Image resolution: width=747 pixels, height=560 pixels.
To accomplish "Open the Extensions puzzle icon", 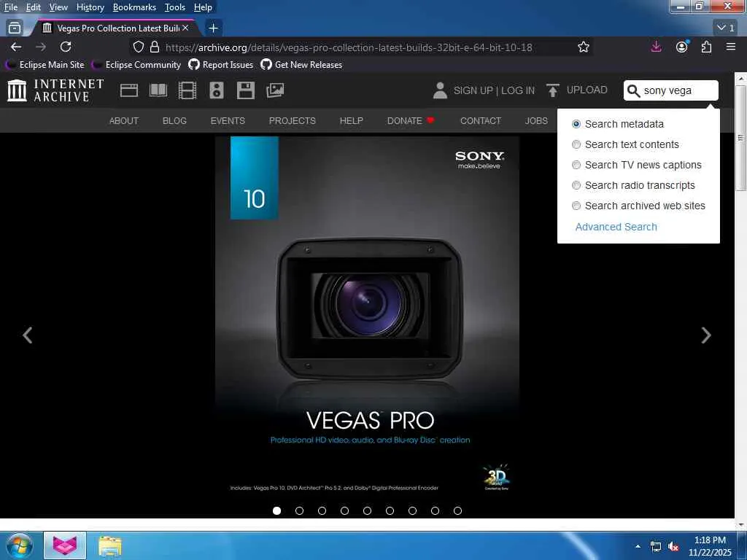I will (706, 47).
